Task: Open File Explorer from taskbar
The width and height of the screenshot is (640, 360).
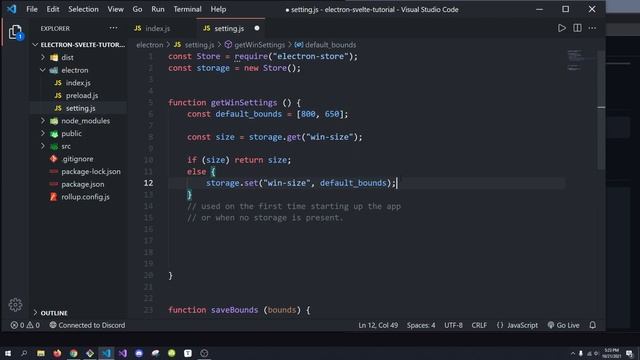Action: 41,353
